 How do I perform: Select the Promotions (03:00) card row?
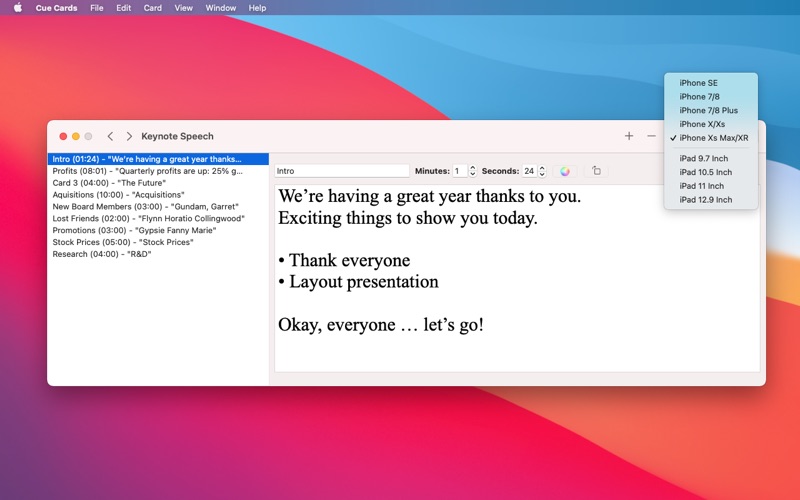coord(158,230)
